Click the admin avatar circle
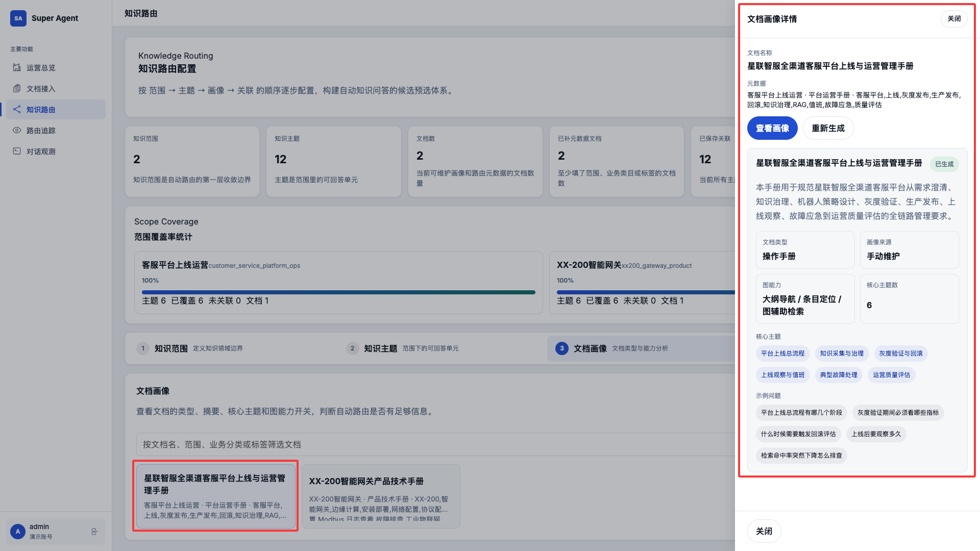 (x=18, y=532)
